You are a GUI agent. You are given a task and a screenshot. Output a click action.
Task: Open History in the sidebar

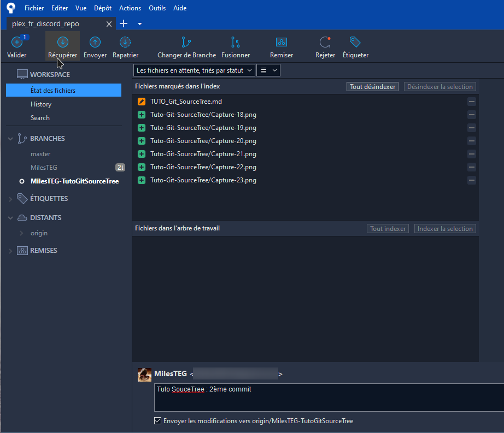tap(41, 104)
